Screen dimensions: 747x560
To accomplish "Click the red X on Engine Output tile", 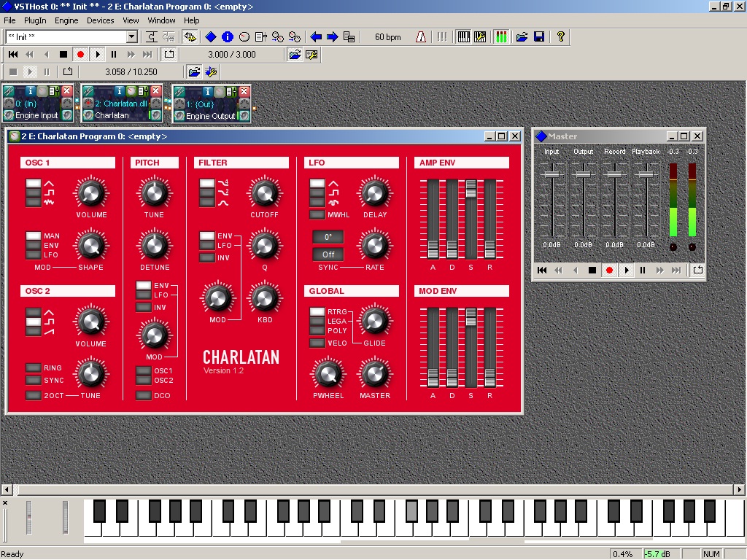I will [244, 91].
